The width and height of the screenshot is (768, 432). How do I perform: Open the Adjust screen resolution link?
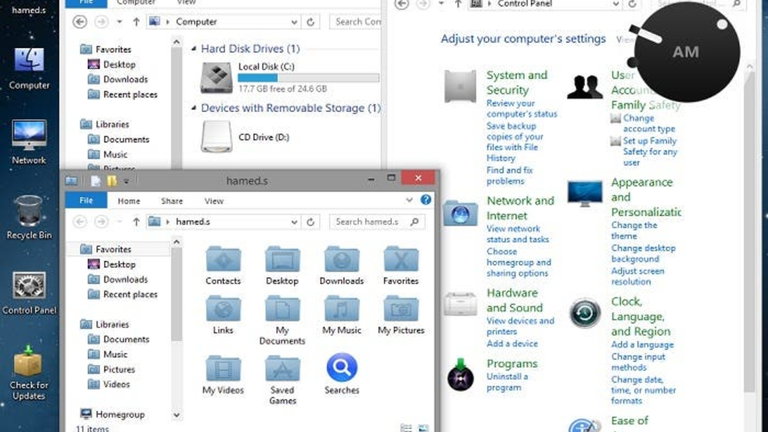637,276
